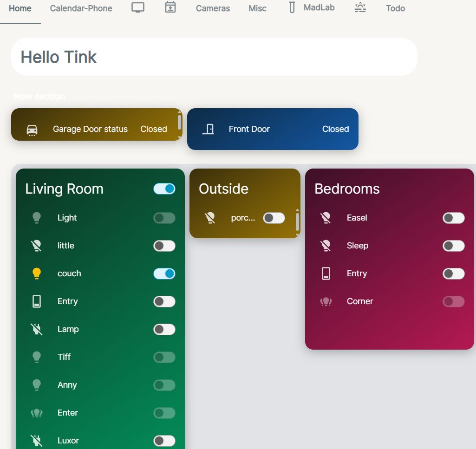This screenshot has width=476, height=449.
Task: Open the Misc tab
Action: (x=257, y=8)
